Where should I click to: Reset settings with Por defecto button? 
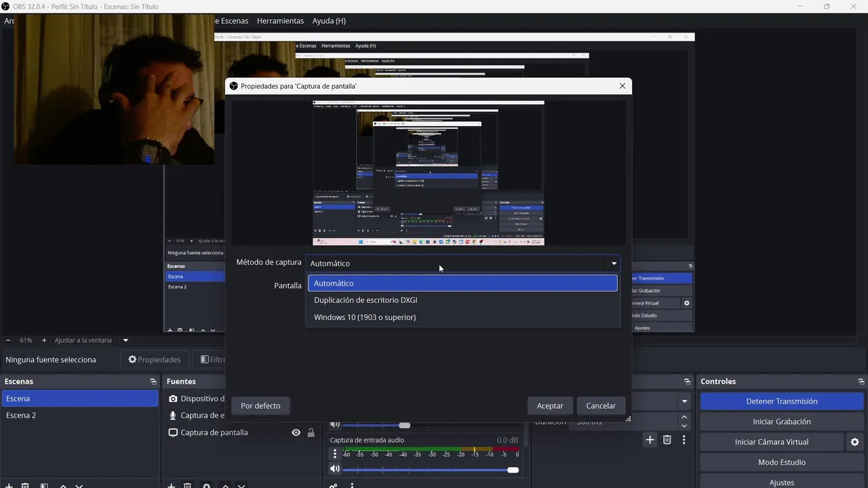point(260,405)
